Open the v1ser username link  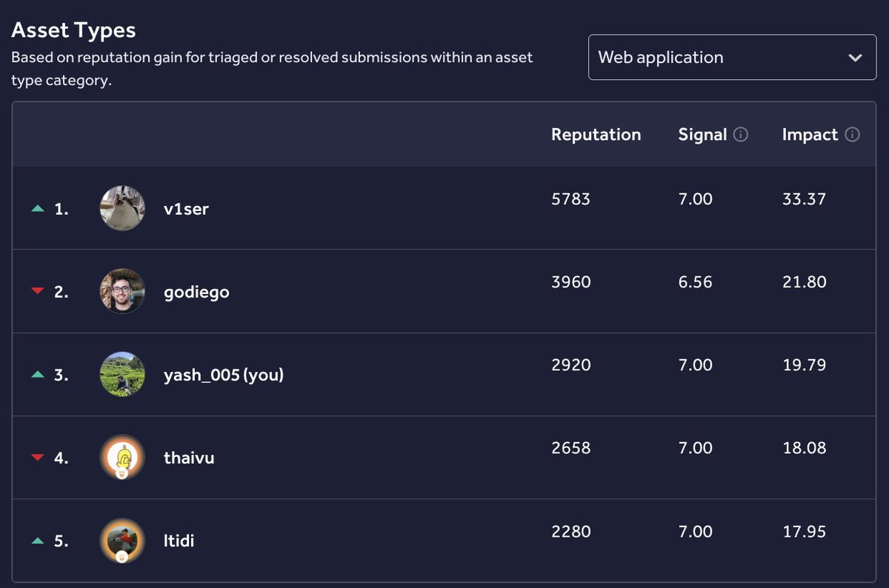tap(186, 209)
